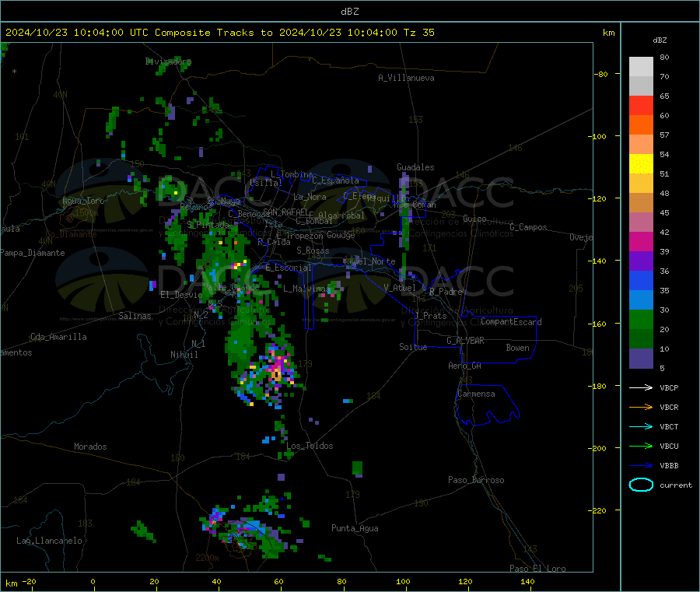Click the Soitue location label
The height and width of the screenshot is (592, 700).
coord(414,347)
